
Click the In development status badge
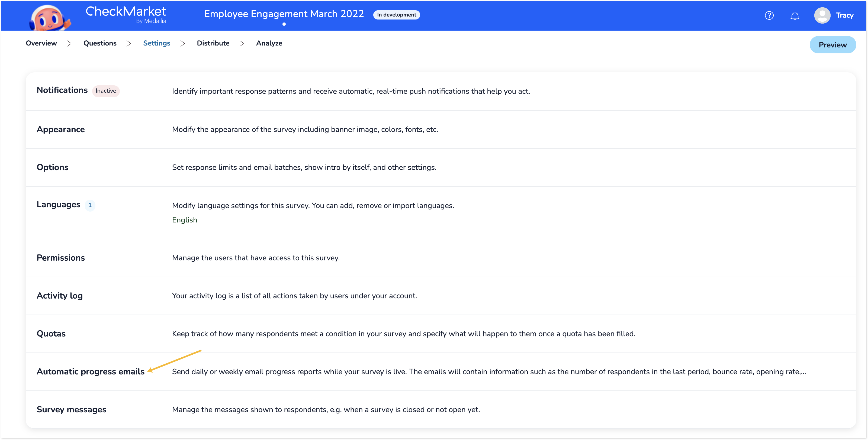[x=396, y=15]
